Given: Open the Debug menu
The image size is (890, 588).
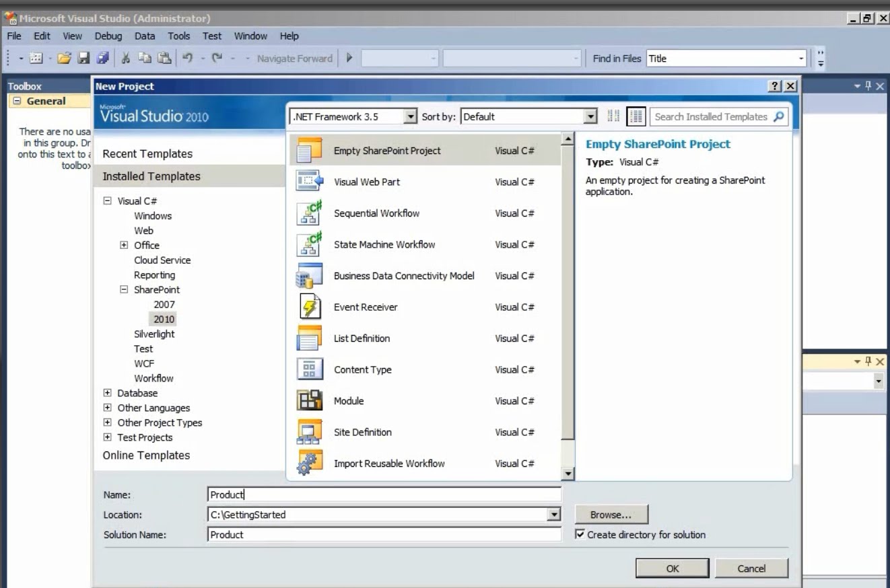Looking at the screenshot, I should click(x=108, y=36).
